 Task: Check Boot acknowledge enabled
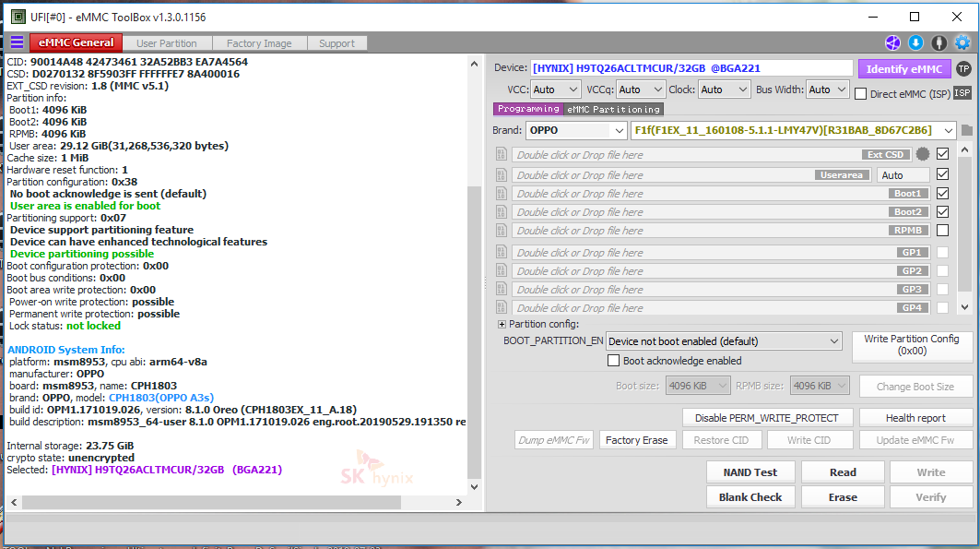(x=614, y=360)
